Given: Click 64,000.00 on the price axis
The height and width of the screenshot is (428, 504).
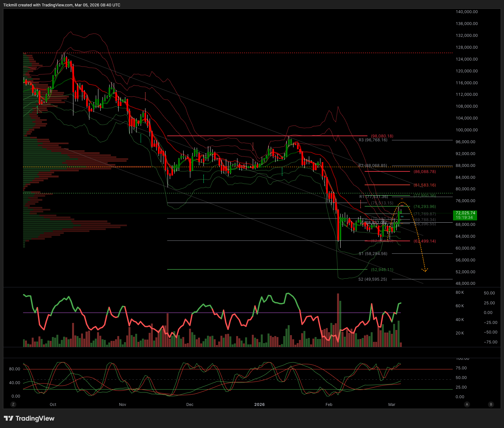Looking at the screenshot, I should point(465,236).
